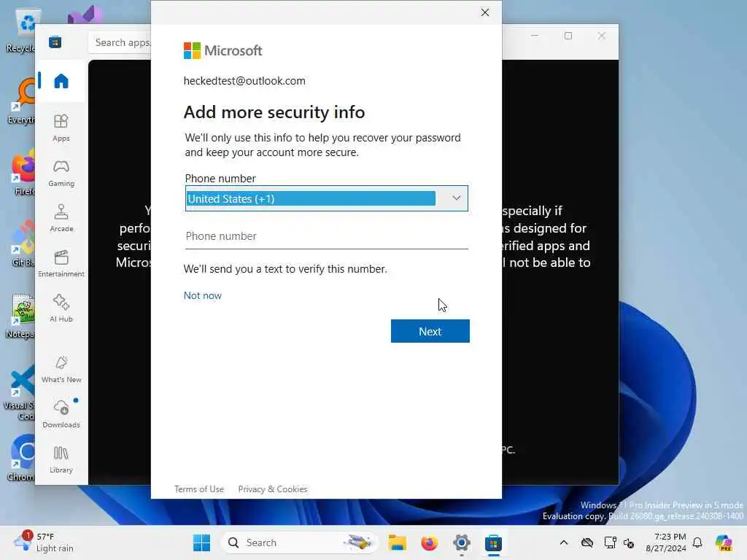Image resolution: width=747 pixels, height=560 pixels.
Task: Open notifications bell icon
Action: point(697,542)
